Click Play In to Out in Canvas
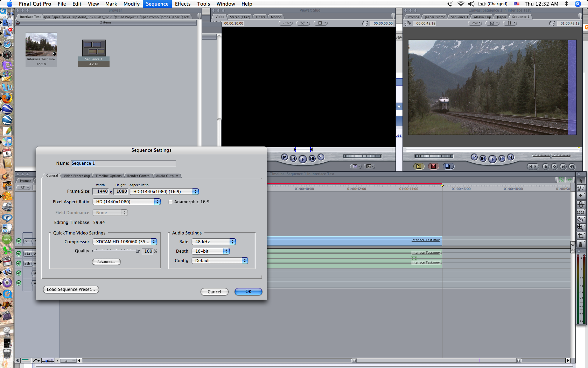Viewport: 588px width, 368px height. pos(483,158)
